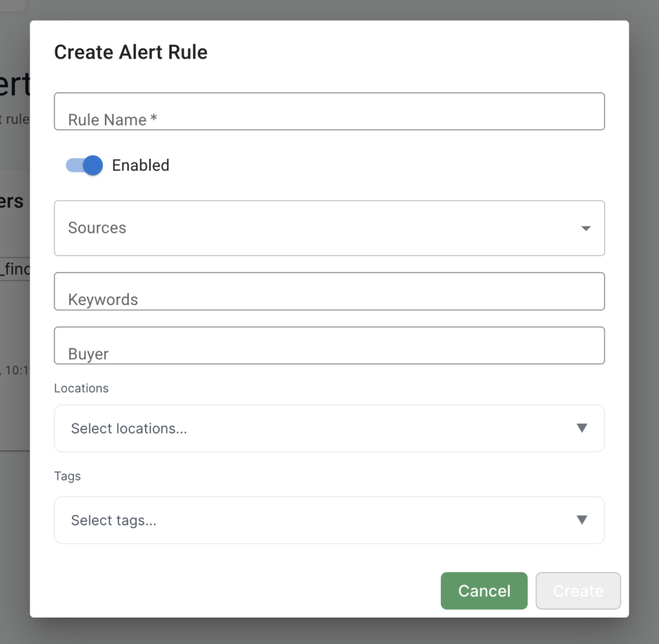Screen dimensions: 659x644
Task: Click the "Enabled" label text
Action: pos(140,165)
